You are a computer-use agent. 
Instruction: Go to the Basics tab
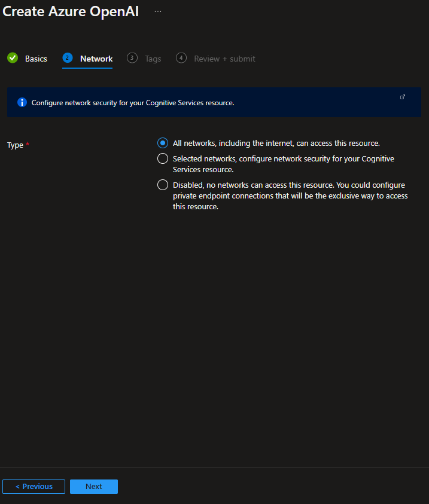pos(36,59)
